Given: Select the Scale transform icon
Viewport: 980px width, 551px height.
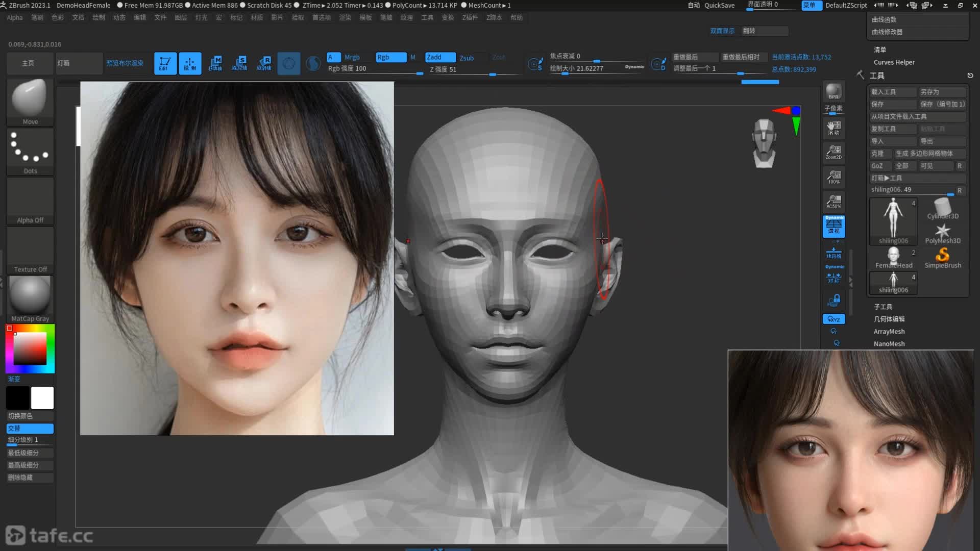Looking at the screenshot, I should pyautogui.click(x=239, y=63).
